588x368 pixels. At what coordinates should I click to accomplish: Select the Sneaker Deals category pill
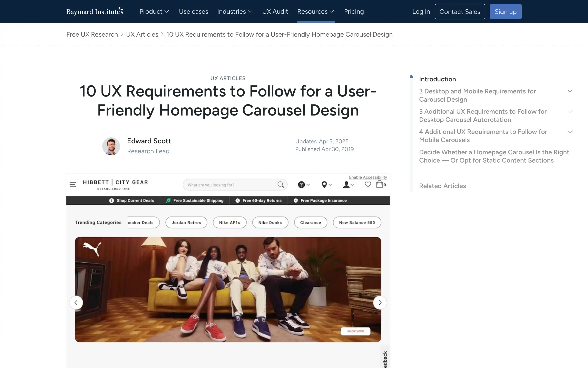(143, 222)
